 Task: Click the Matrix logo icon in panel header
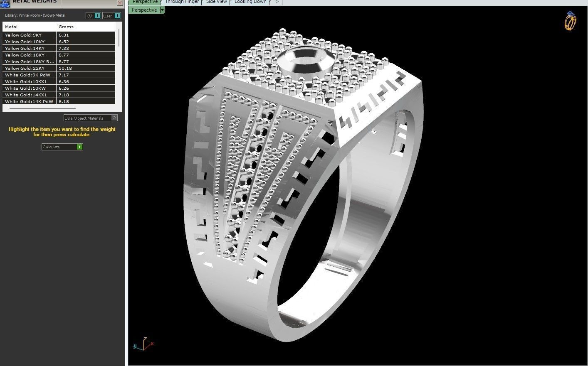click(4, 4)
